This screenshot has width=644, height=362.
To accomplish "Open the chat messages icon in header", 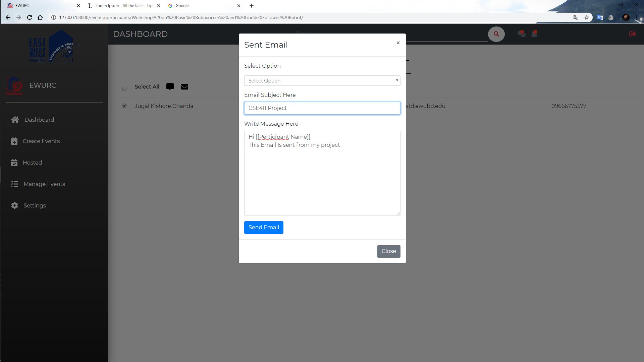I will pos(521,34).
